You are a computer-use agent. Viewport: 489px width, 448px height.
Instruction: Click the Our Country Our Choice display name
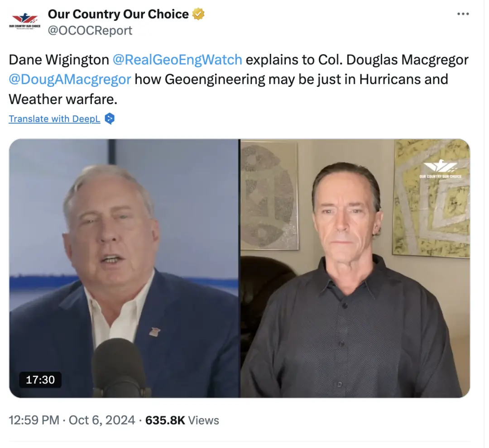pyautogui.click(x=118, y=14)
